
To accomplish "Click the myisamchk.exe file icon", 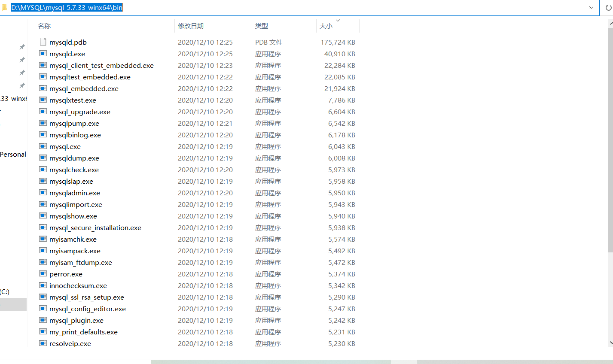I will pos(43,239).
